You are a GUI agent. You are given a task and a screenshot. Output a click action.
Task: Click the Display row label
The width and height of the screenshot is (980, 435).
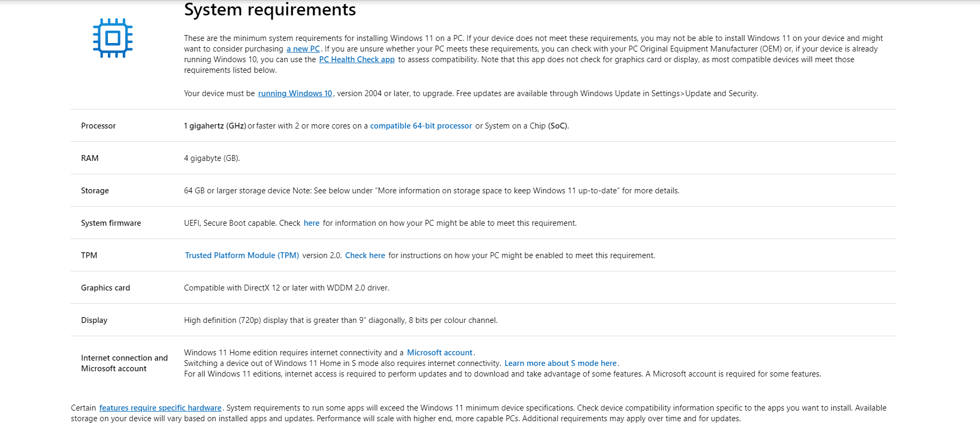[x=94, y=320]
